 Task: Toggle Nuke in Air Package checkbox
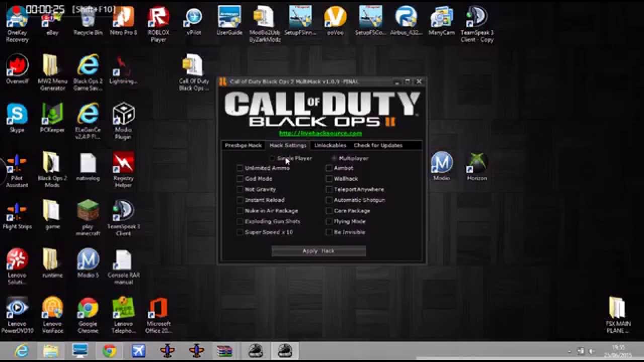click(x=240, y=211)
